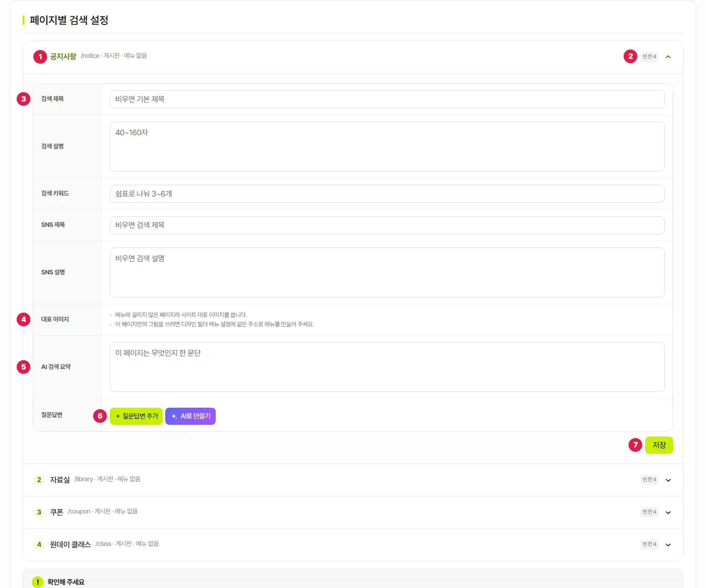Expand the 원데이 클래스 section chevron
The image size is (706, 588).
668,545
